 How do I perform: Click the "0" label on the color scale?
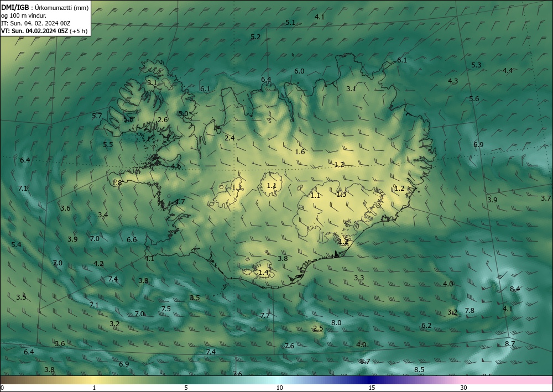pos(2,388)
